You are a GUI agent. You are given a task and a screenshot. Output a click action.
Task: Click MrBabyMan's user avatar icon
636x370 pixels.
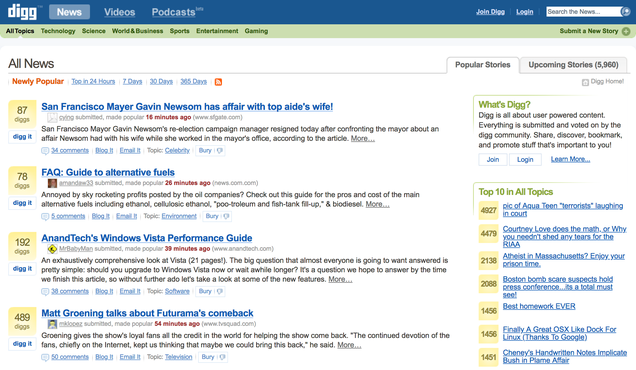click(x=52, y=249)
